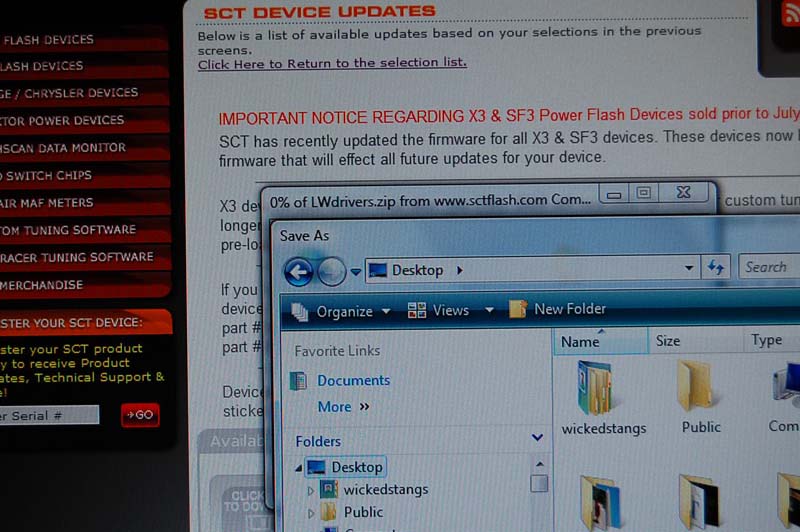Click the Organize toolbar icon
800x532 pixels.
[300, 312]
